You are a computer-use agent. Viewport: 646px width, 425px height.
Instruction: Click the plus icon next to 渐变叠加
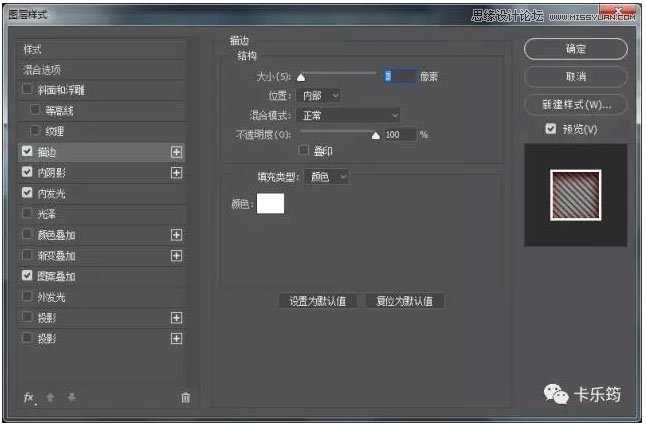[x=177, y=256]
